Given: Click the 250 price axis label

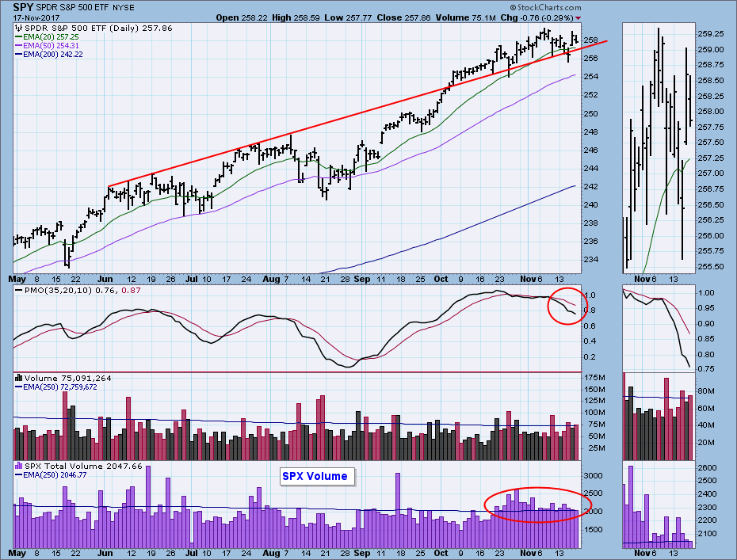Looking at the screenshot, I should 591,113.
